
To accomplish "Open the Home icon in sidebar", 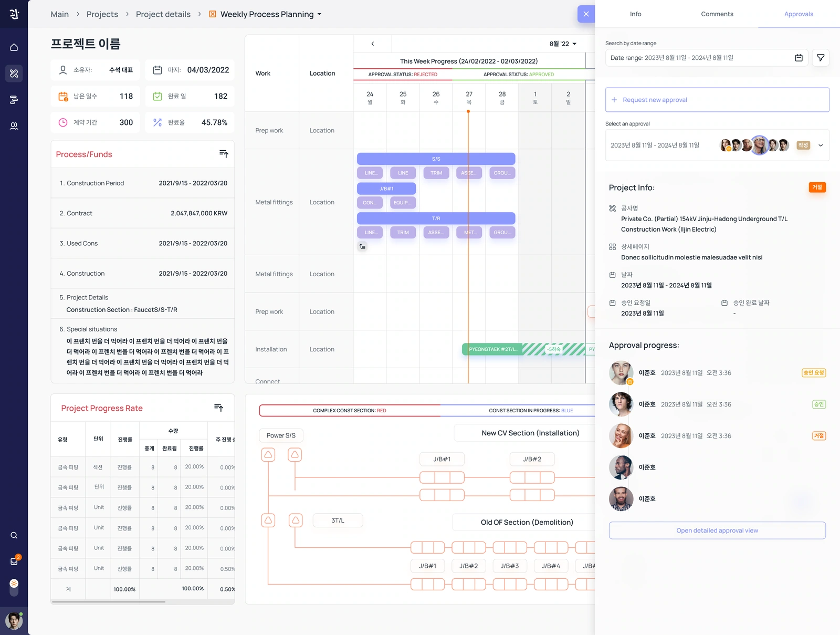I will coord(14,47).
